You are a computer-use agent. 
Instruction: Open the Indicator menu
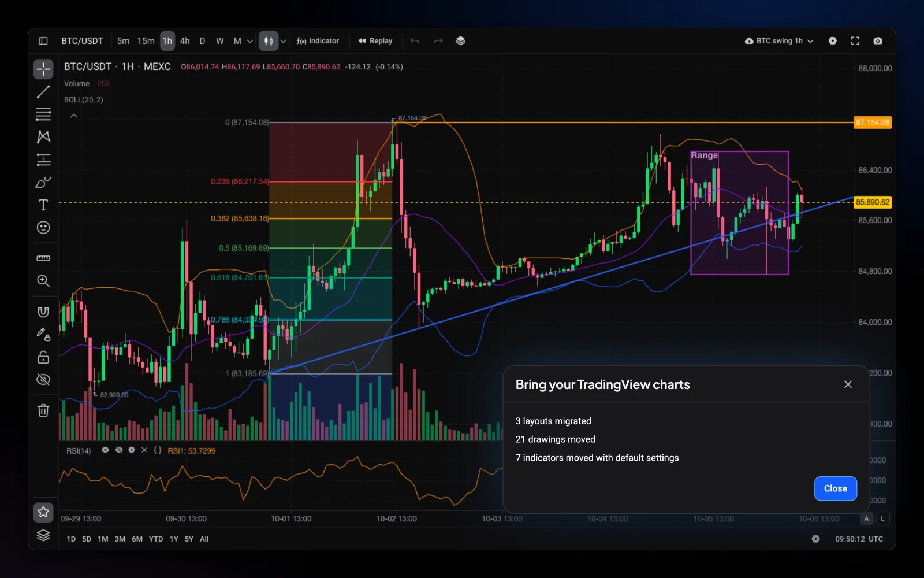(318, 41)
